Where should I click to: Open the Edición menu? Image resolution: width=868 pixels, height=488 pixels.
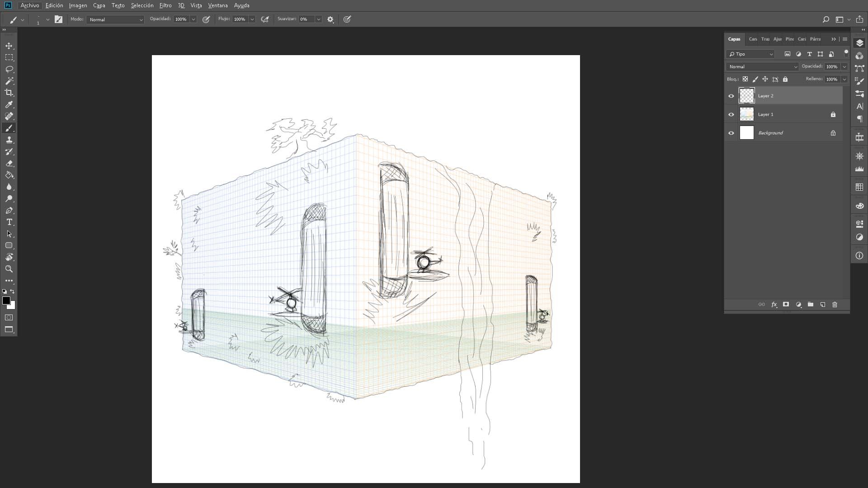[54, 5]
